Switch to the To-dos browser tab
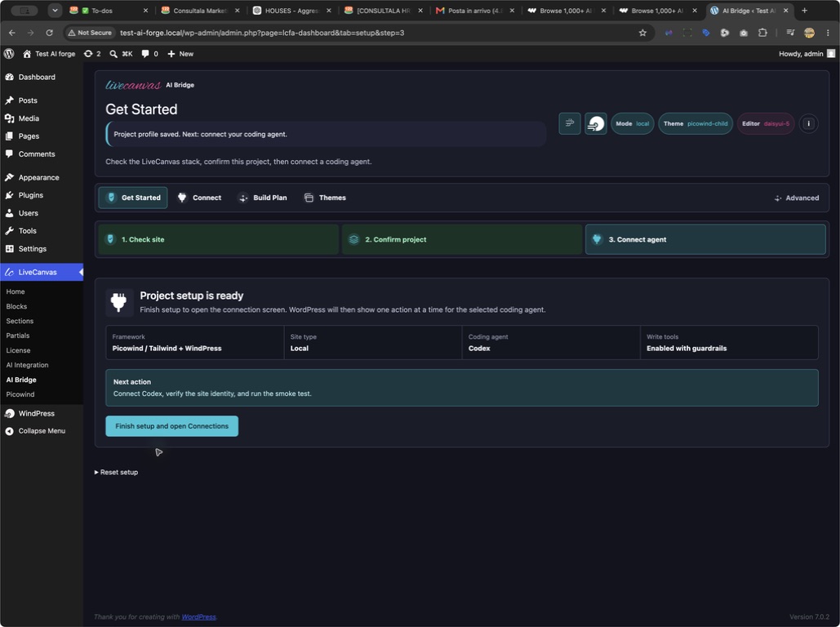Screen dimensions: 840x627 coord(109,10)
